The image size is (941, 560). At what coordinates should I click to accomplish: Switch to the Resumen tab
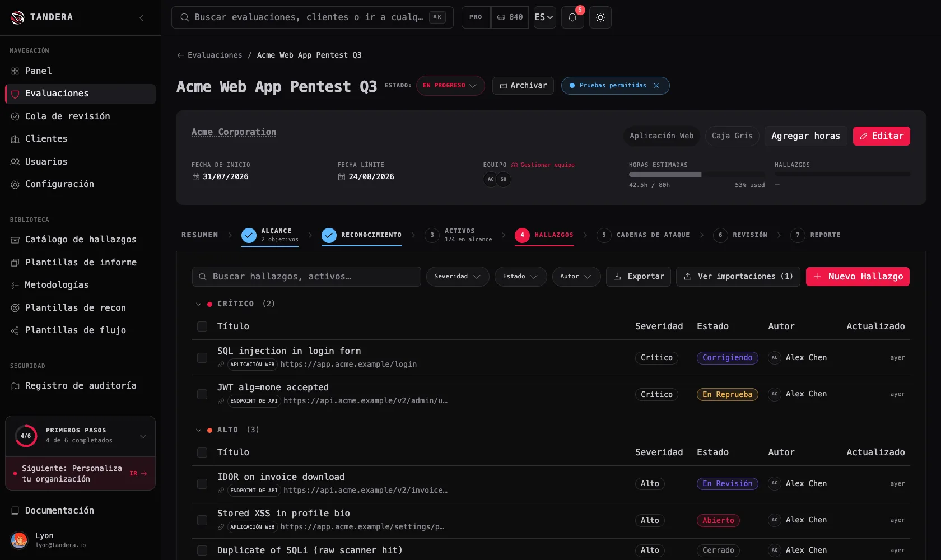click(x=200, y=235)
